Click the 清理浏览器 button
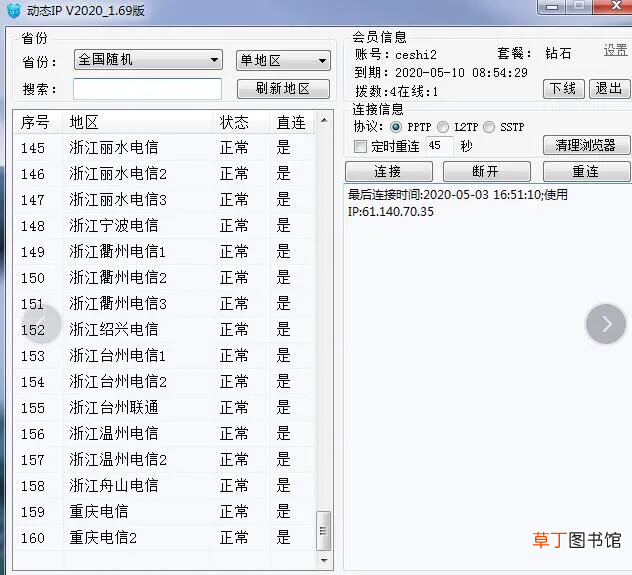 tap(586, 145)
